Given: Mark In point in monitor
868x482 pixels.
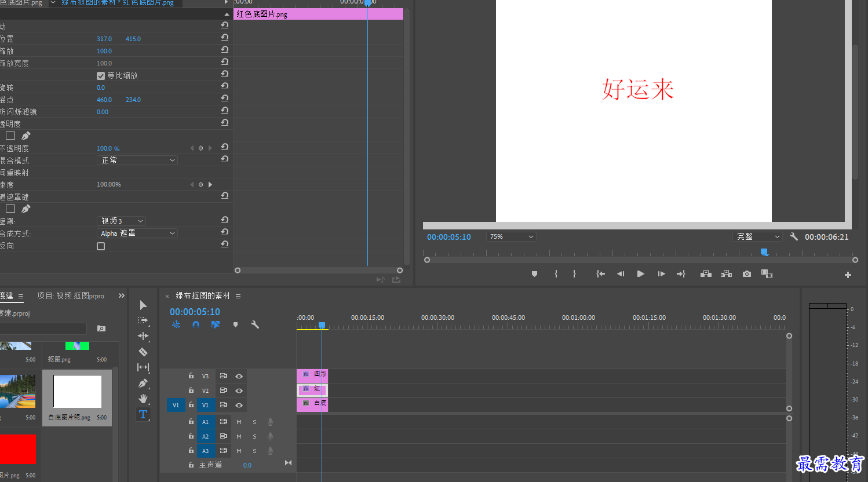Looking at the screenshot, I should [556, 274].
